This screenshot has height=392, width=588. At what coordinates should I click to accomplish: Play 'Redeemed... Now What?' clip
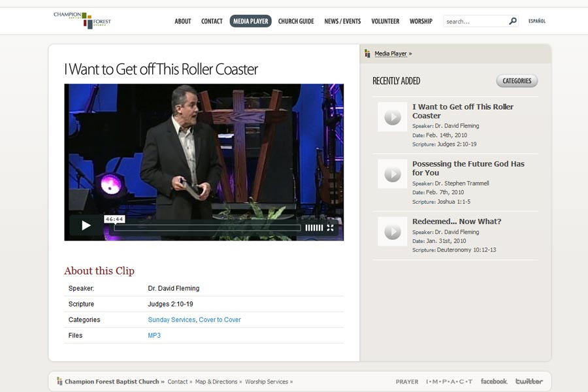(392, 231)
